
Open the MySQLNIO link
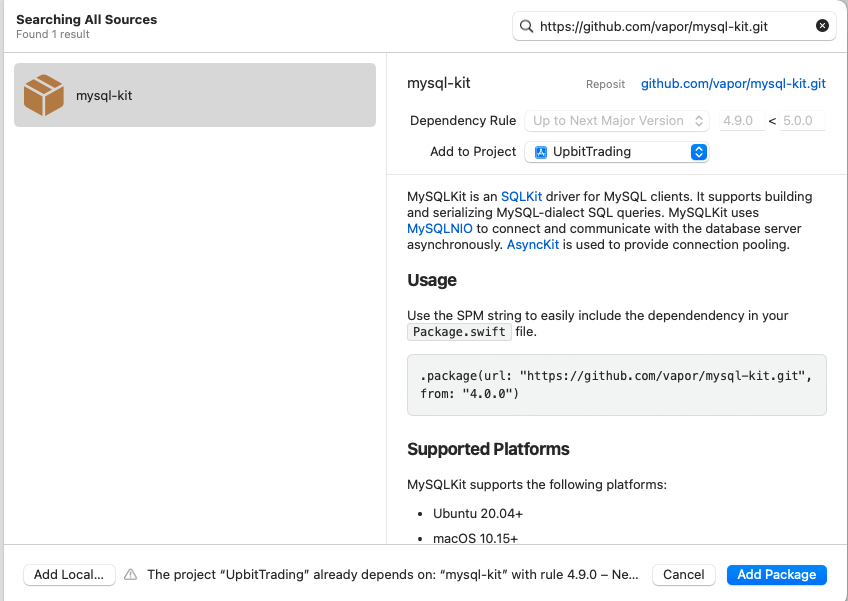point(440,228)
